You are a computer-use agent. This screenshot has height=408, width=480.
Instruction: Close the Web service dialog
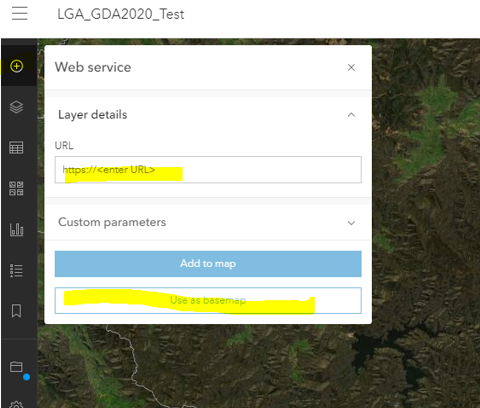click(x=351, y=67)
